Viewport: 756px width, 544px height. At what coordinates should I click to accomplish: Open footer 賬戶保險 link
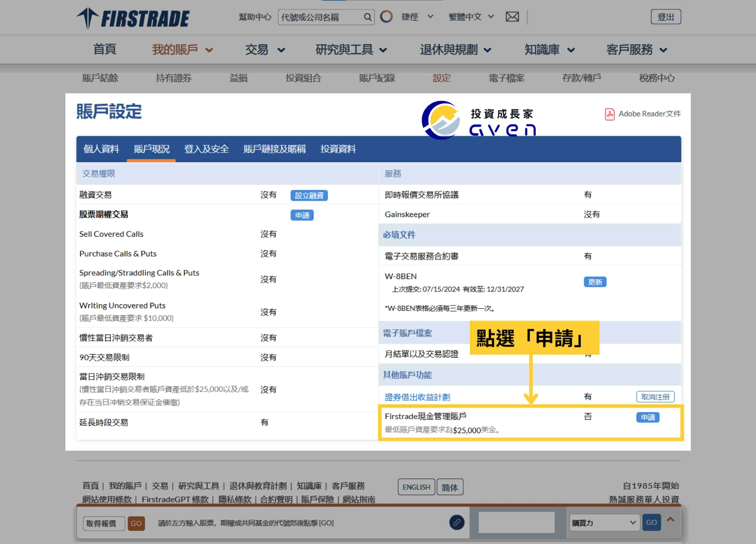tap(317, 500)
